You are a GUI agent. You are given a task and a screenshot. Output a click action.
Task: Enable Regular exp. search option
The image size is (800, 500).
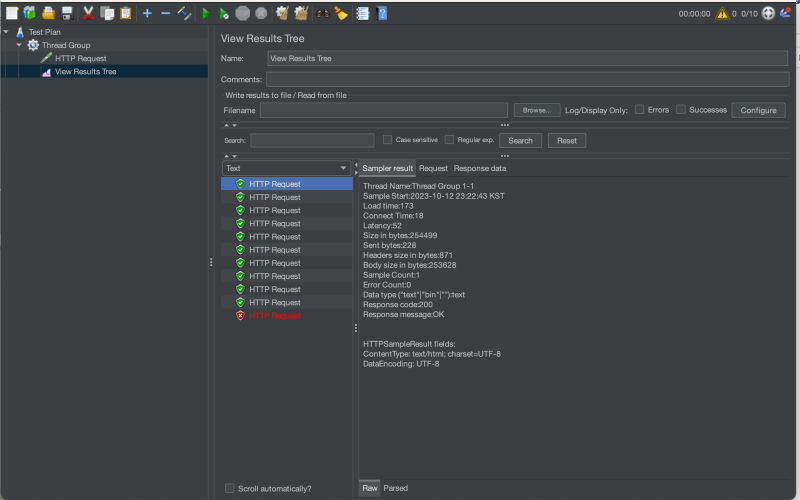tap(449, 140)
